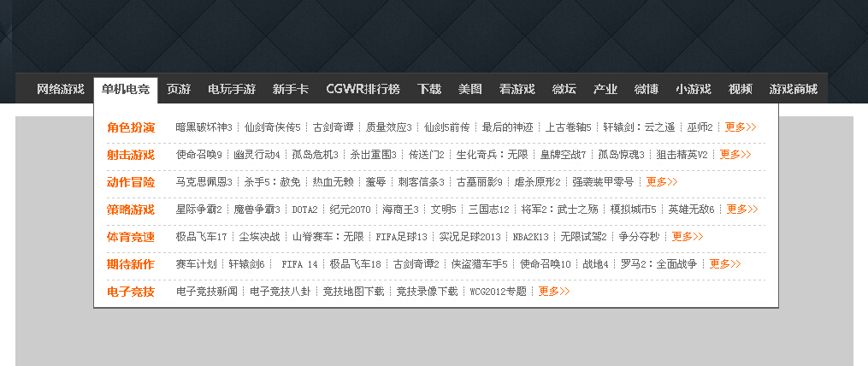
Task: Open the CGWR排行榜 nav item
Action: (x=363, y=89)
